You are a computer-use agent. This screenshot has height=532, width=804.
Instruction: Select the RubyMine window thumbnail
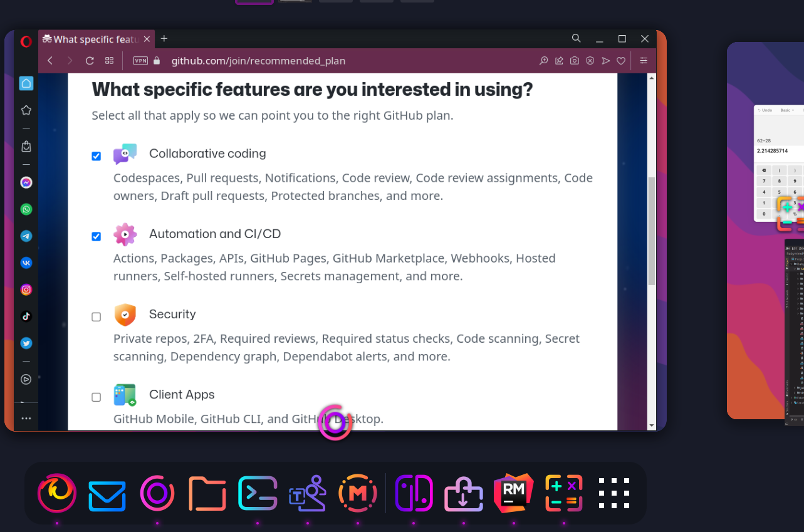(x=794, y=332)
